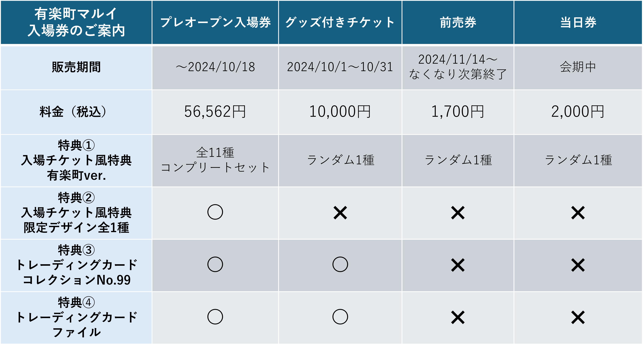This screenshot has height=348, width=644.
Task: Click the X mark for 特典② under 前売券
Action: pyautogui.click(x=458, y=213)
